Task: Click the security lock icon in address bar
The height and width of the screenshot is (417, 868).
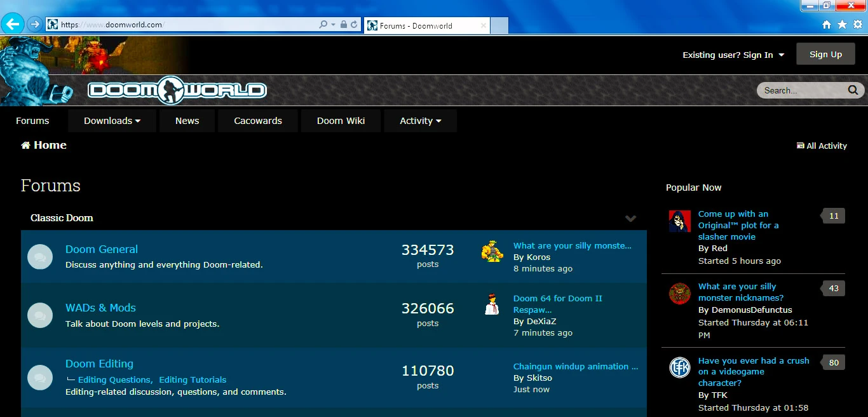Action: tap(343, 24)
